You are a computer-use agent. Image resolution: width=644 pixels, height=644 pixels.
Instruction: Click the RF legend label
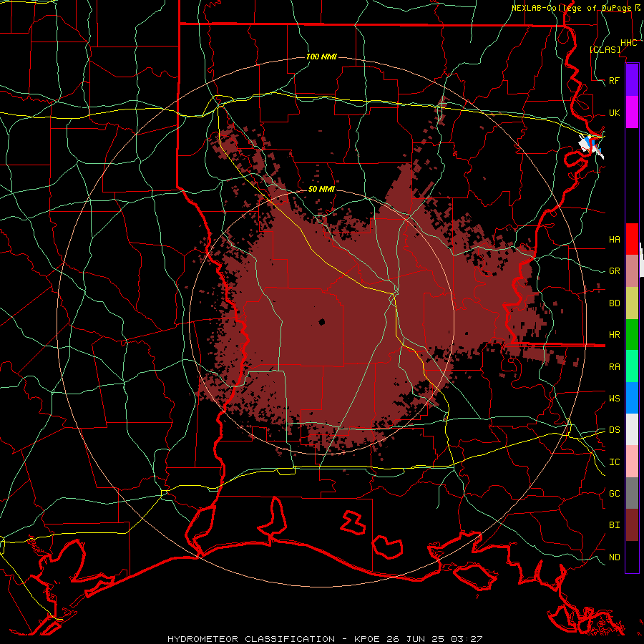point(615,80)
